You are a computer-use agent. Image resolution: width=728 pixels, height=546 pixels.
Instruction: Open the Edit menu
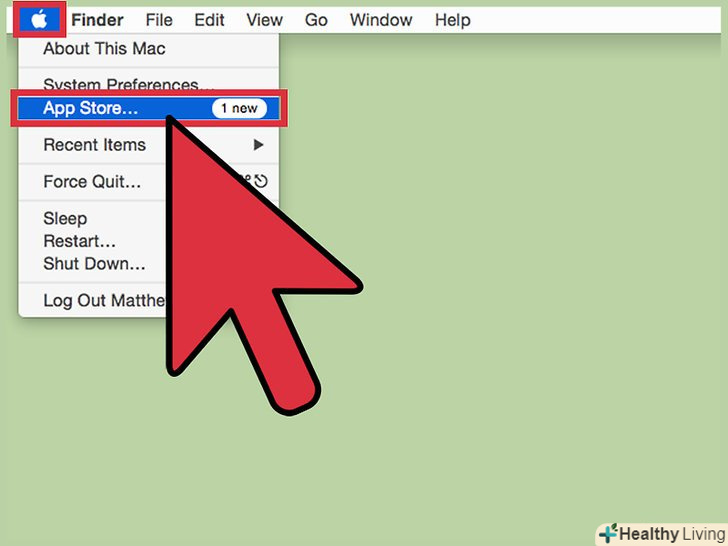(209, 20)
